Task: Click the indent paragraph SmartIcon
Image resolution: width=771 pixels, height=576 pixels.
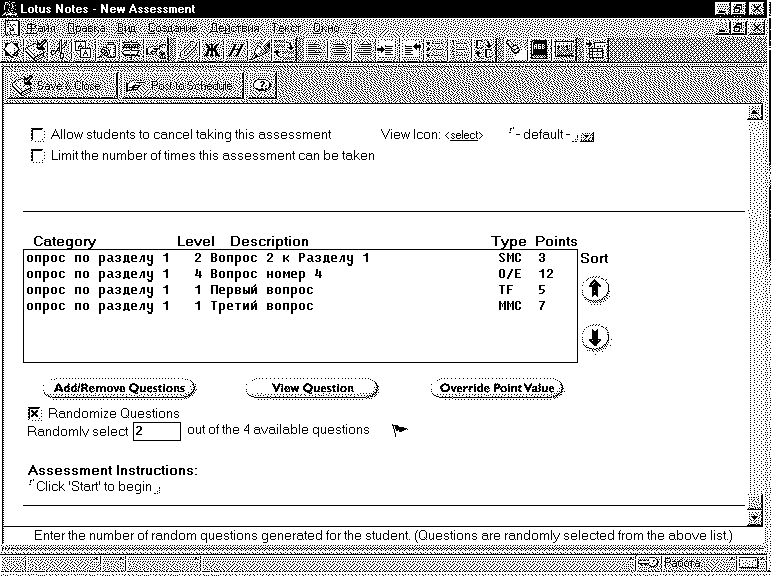Action: point(386,50)
